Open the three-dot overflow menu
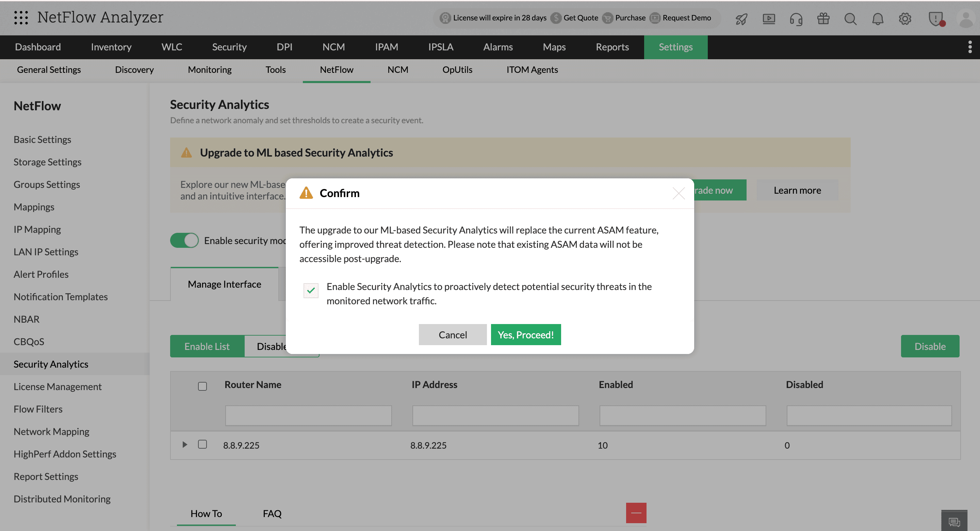The width and height of the screenshot is (980, 531). click(x=970, y=47)
